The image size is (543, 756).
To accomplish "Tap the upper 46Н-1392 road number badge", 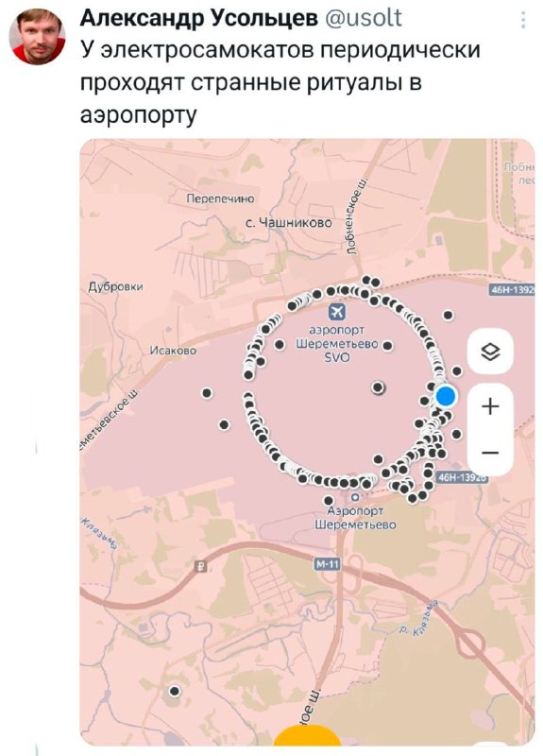I will [512, 290].
